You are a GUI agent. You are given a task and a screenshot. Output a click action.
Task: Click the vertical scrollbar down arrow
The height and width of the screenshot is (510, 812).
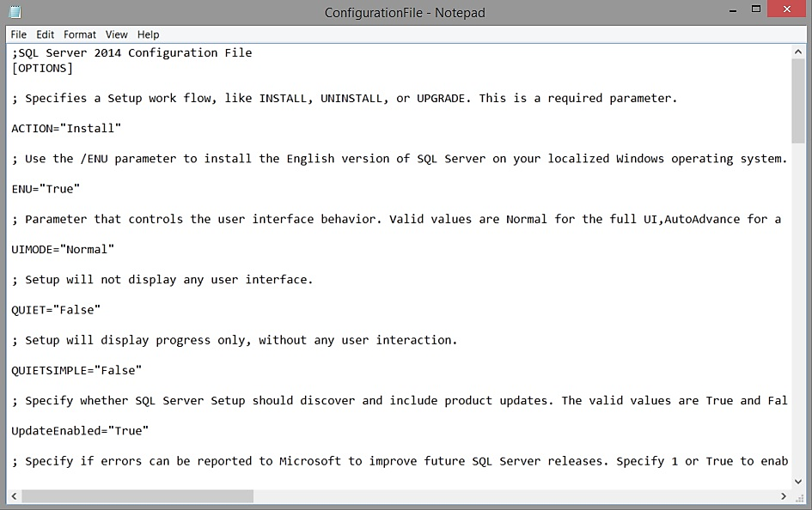coord(798,482)
